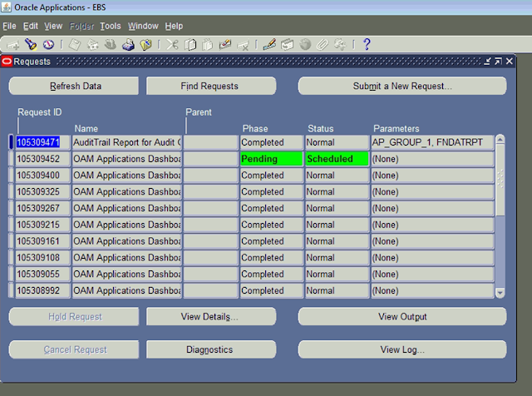This screenshot has width=532, height=396.
Task: Click the Attachments paperclip icon
Action: click(x=323, y=44)
